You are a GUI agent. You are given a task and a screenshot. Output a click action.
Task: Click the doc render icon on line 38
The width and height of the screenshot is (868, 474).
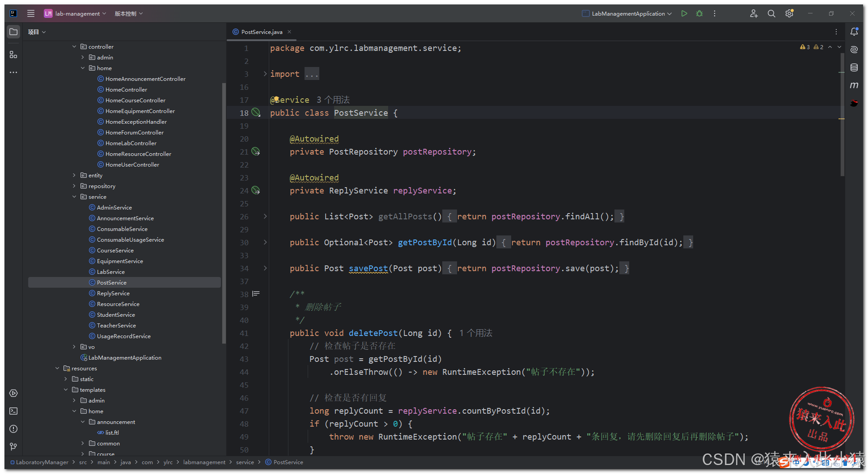point(256,294)
